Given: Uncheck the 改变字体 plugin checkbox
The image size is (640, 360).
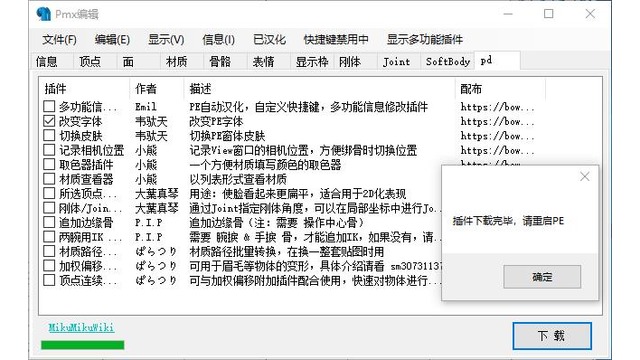Looking at the screenshot, I should (x=49, y=121).
